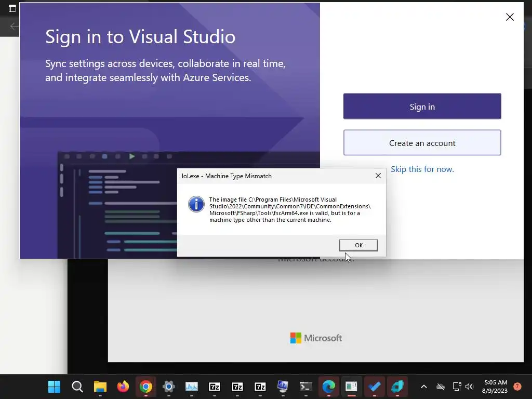Close the lol.exe Machine Type Mismatch dialog
The height and width of the screenshot is (399, 532).
pyautogui.click(x=378, y=176)
